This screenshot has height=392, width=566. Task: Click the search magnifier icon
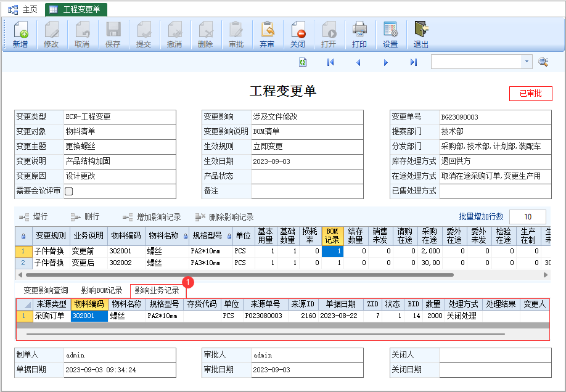543,62
